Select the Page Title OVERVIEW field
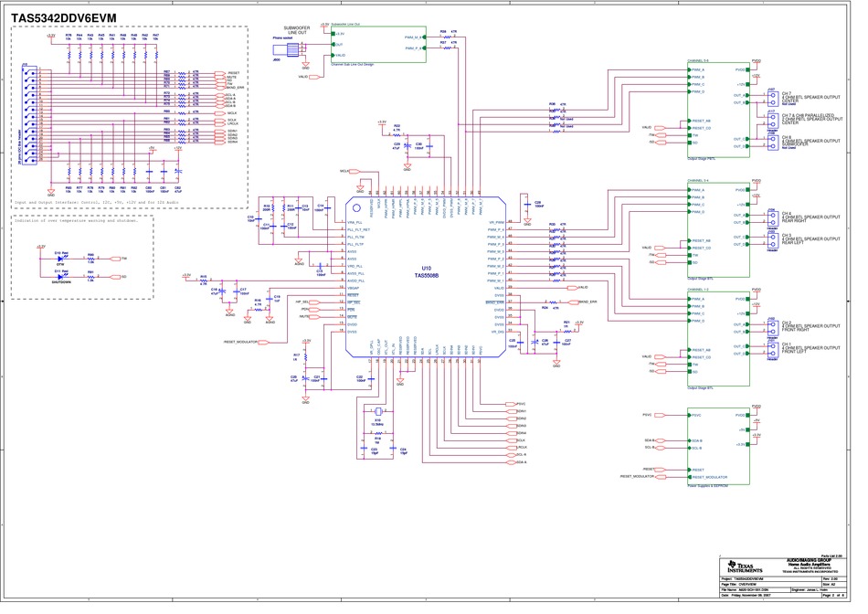This screenshot has width=868, height=614. pos(769,584)
